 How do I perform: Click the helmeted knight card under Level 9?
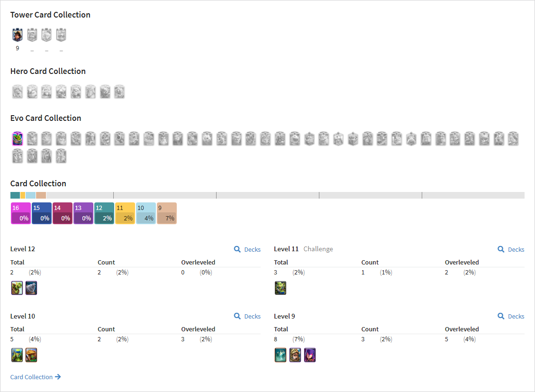295,355
